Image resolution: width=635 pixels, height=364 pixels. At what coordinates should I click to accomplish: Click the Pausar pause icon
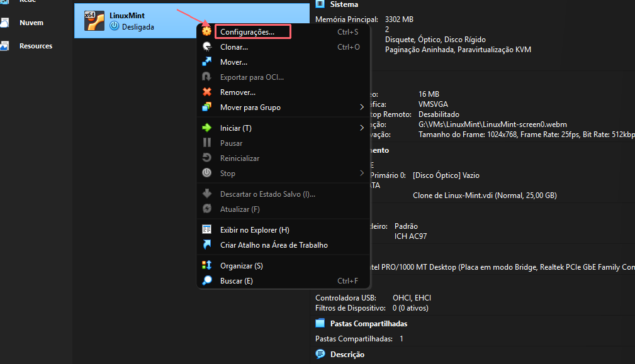pyautogui.click(x=207, y=142)
